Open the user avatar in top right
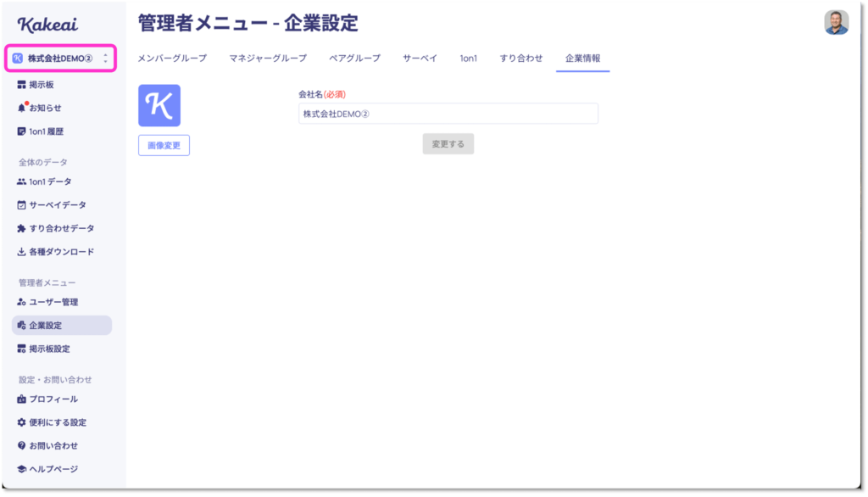The image size is (868, 497). tap(836, 23)
